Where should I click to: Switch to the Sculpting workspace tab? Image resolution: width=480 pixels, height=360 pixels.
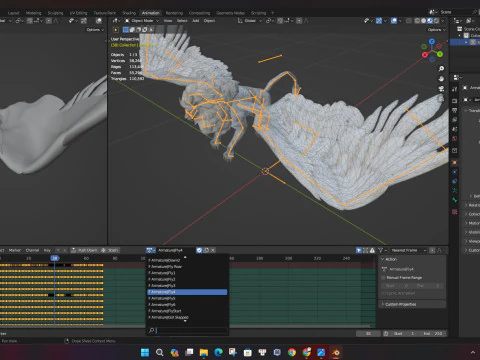pyautogui.click(x=55, y=13)
